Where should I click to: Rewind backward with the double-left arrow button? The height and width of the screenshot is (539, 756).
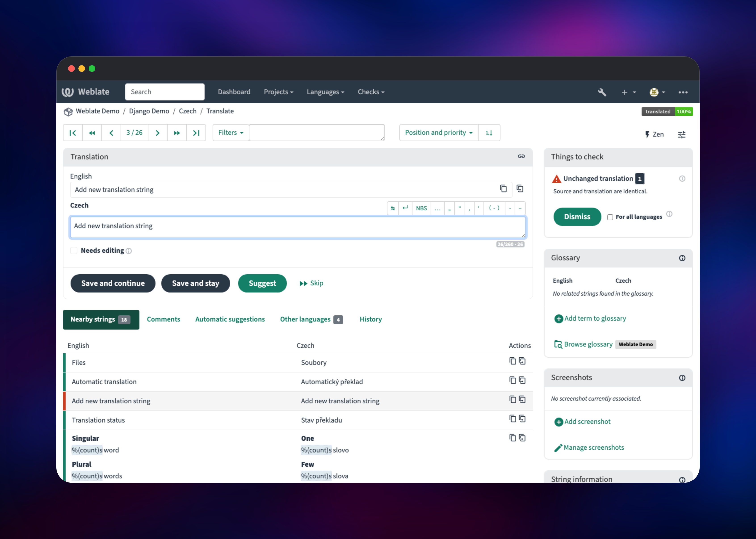pyautogui.click(x=92, y=133)
